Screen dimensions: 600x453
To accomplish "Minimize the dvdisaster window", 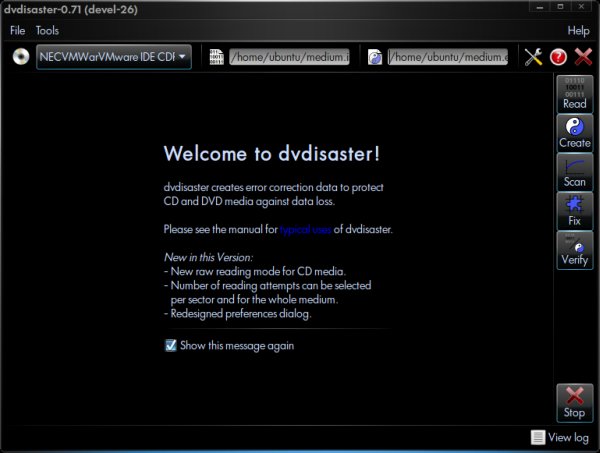I will click(x=540, y=7).
